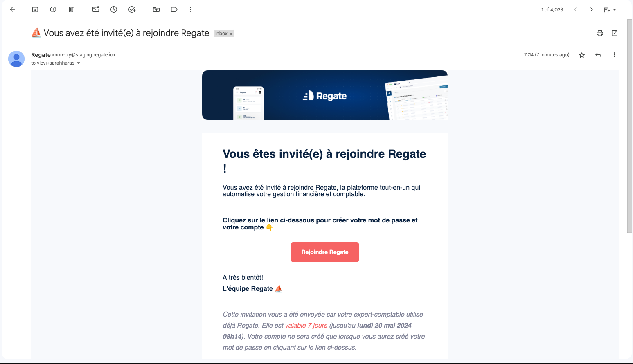Print the whole email conversation
This screenshot has height=364, width=633.
click(600, 33)
